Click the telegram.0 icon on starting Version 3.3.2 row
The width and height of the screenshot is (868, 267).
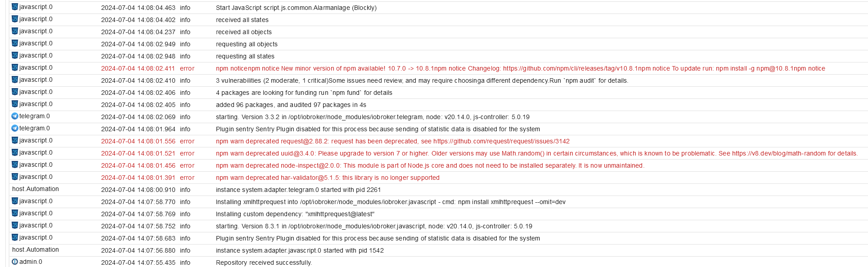(15, 116)
